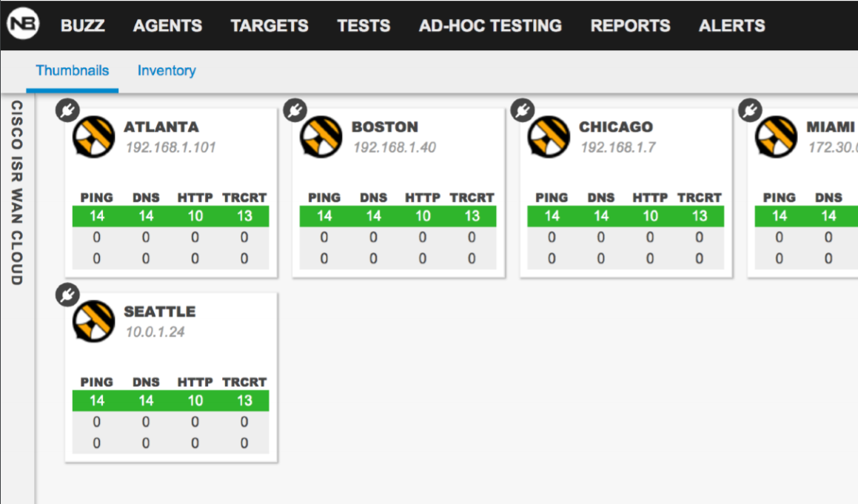Click Miami's green PING count 14
858x504 pixels.
(780, 216)
